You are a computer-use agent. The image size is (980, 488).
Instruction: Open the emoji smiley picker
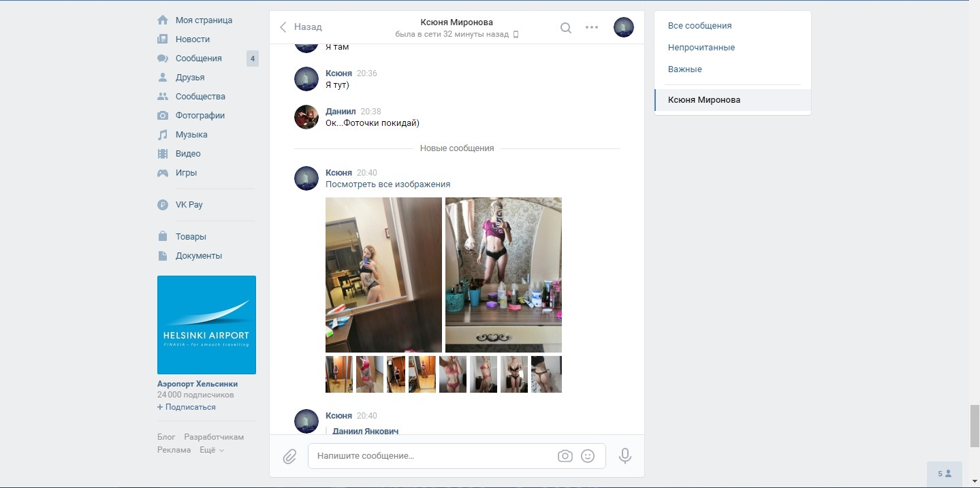(588, 456)
